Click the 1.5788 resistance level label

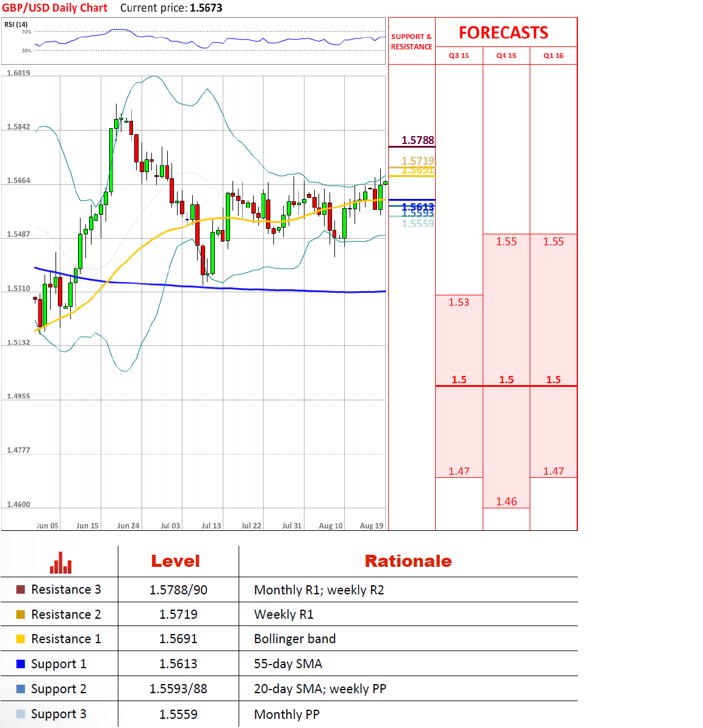coord(417,140)
